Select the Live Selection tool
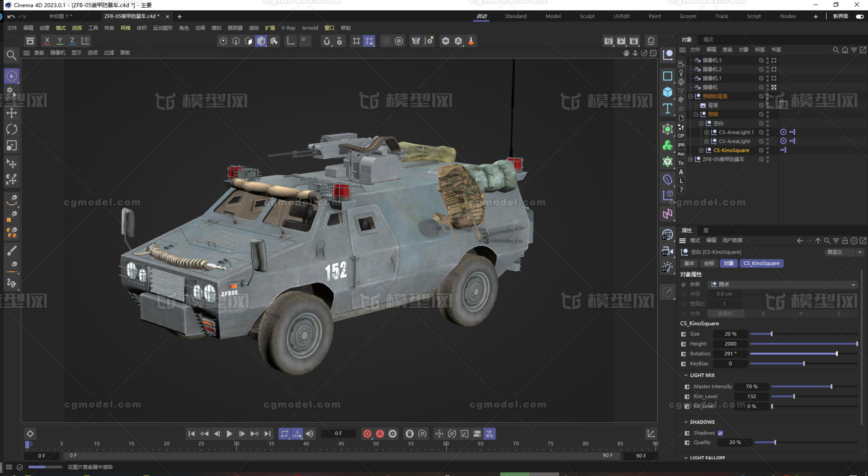The height and width of the screenshot is (476, 868). pos(12,76)
